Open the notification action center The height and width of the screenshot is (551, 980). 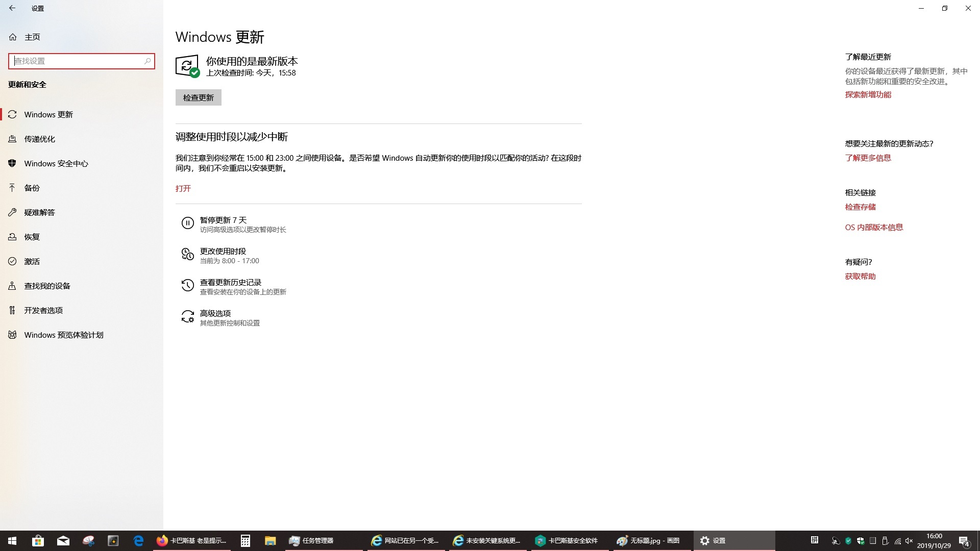point(964,541)
